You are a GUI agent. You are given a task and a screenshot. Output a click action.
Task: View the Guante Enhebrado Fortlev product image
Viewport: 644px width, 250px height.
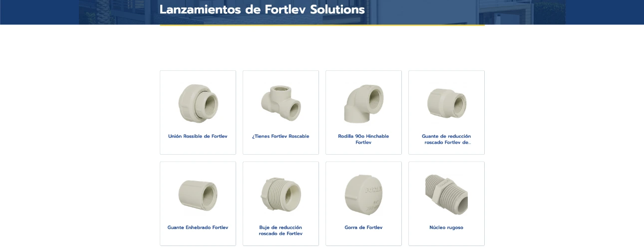pyautogui.click(x=198, y=195)
